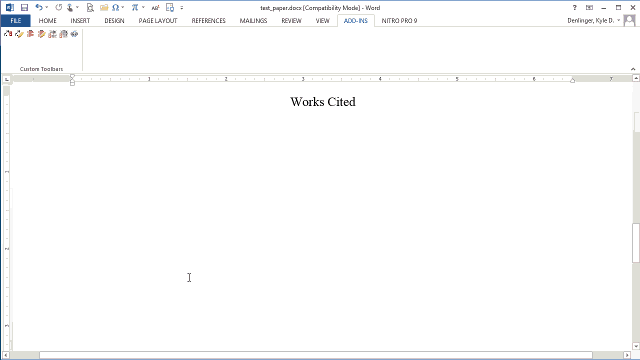This screenshot has height=360, width=640.
Task: Click the Custom Toolbars group label
Action: 41,69
